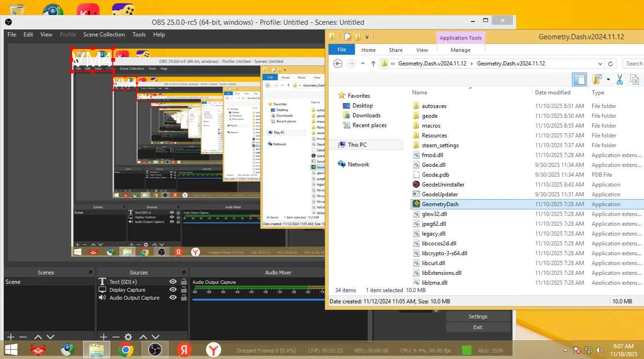Click the scissors Cut icon in Explorer
Screen dimensions: 644x359
point(620,79)
